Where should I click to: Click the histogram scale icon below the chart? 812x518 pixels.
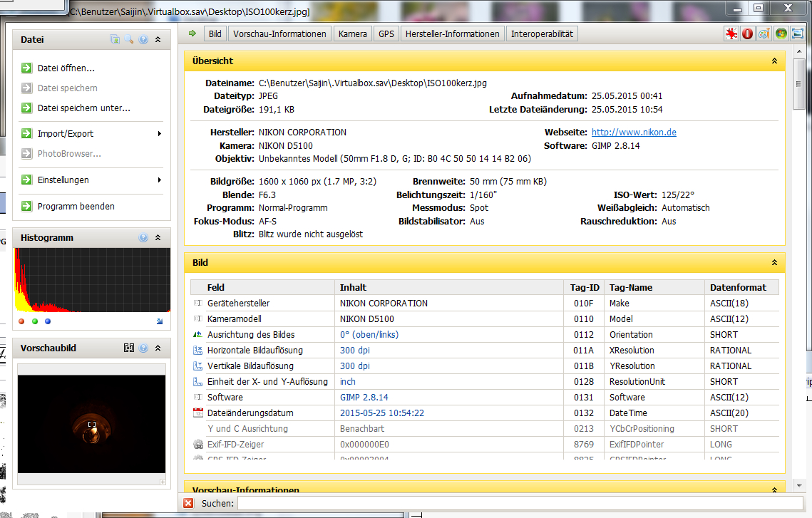pyautogui.click(x=160, y=321)
